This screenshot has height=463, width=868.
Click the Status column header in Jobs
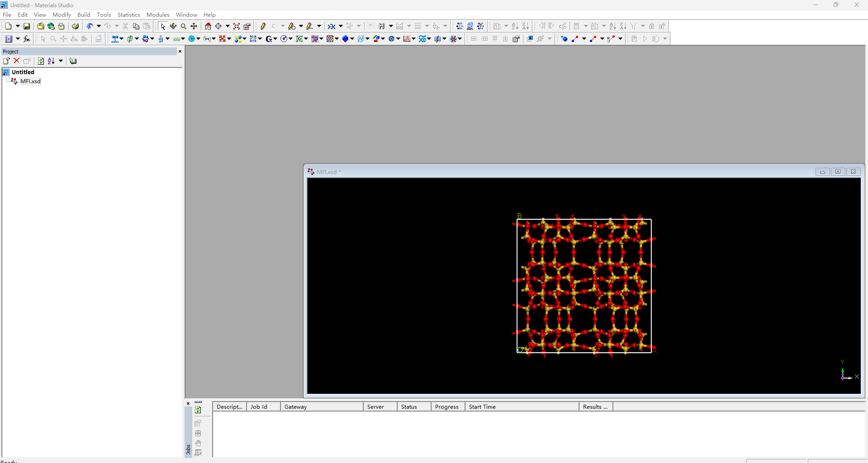409,406
